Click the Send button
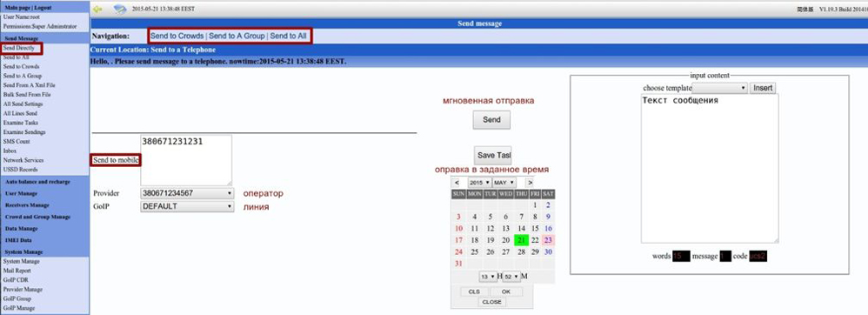This screenshot has width=868, height=315. point(491,120)
